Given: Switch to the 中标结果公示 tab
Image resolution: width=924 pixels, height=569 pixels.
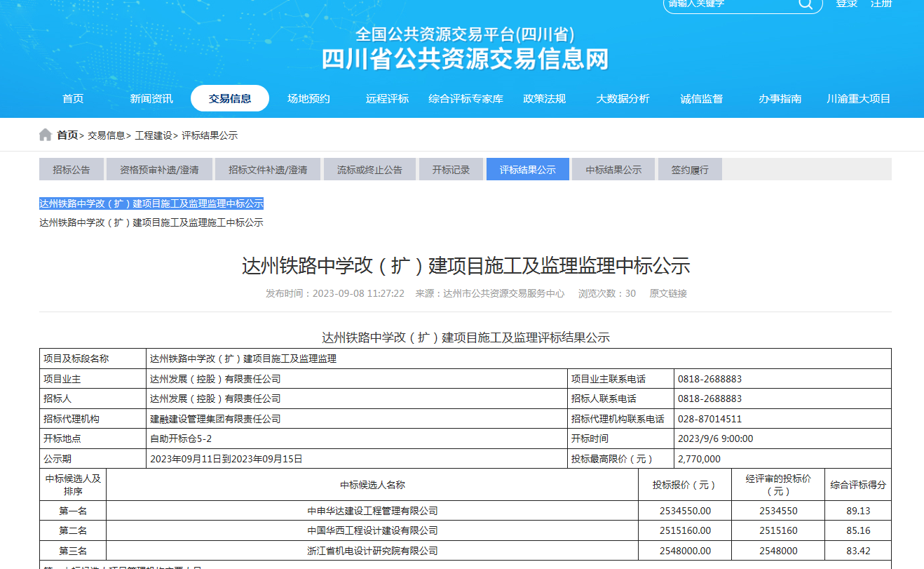Looking at the screenshot, I should coord(613,169).
